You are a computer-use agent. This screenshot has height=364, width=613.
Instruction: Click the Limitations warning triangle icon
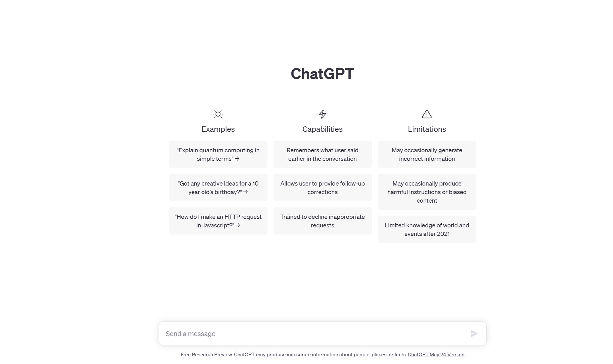point(427,114)
